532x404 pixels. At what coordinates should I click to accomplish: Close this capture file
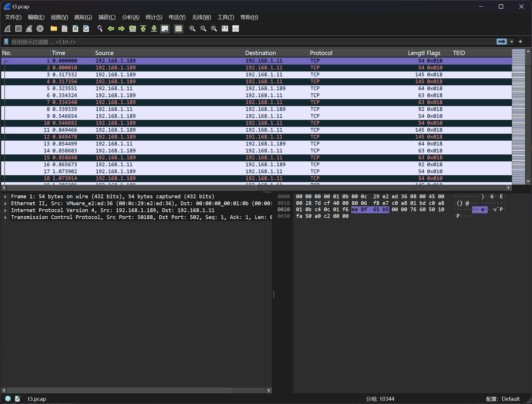coord(75,29)
